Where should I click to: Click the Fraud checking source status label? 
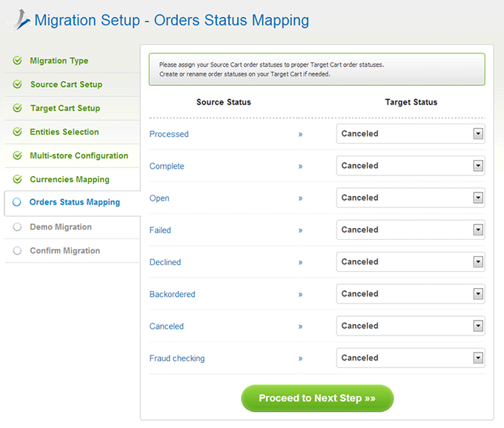177,358
